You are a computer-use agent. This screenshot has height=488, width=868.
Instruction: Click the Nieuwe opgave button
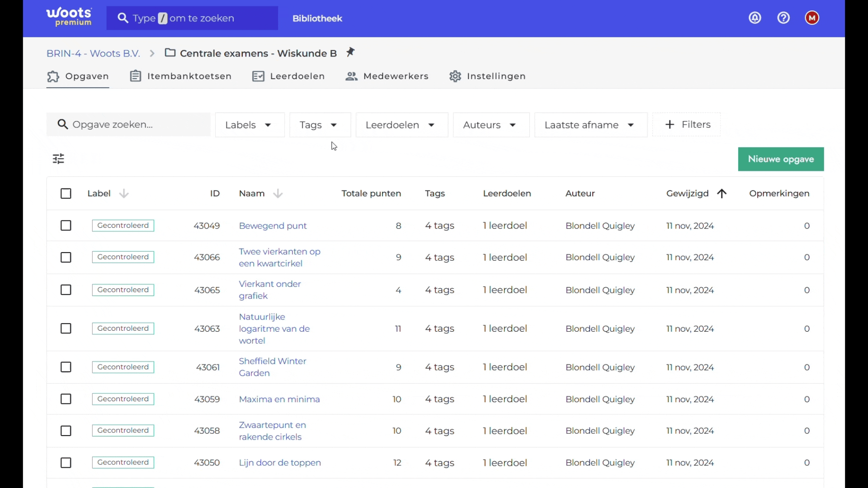(781, 160)
